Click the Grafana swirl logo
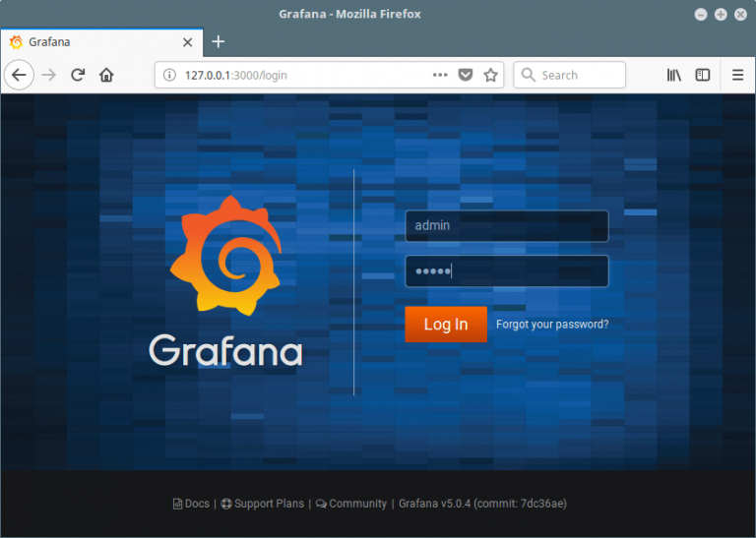This screenshot has width=756, height=538. [225, 256]
